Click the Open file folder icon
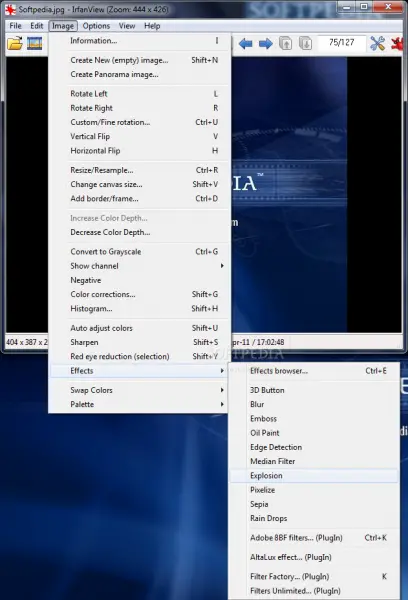Image resolution: width=408 pixels, height=600 pixels. pyautogui.click(x=15, y=43)
